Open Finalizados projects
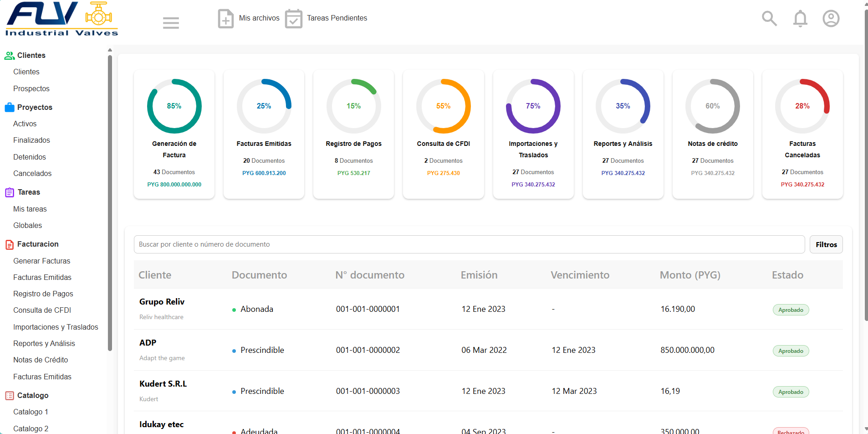The width and height of the screenshot is (868, 434). pyautogui.click(x=32, y=140)
